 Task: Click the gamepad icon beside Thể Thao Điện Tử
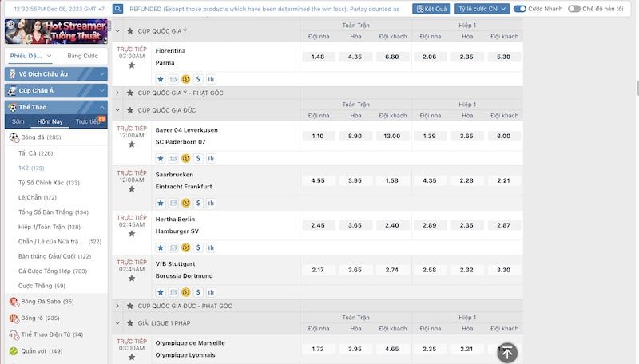coord(14,334)
